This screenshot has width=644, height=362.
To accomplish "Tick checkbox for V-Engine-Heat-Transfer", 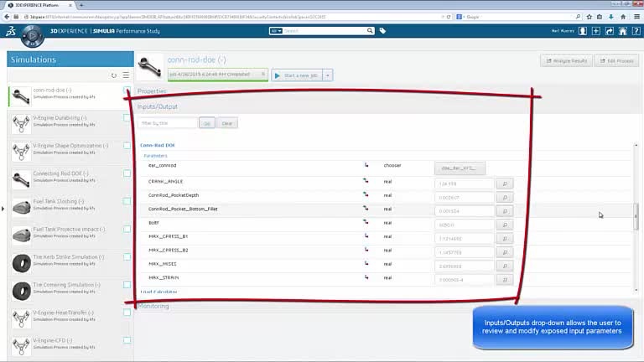I will point(127,313).
